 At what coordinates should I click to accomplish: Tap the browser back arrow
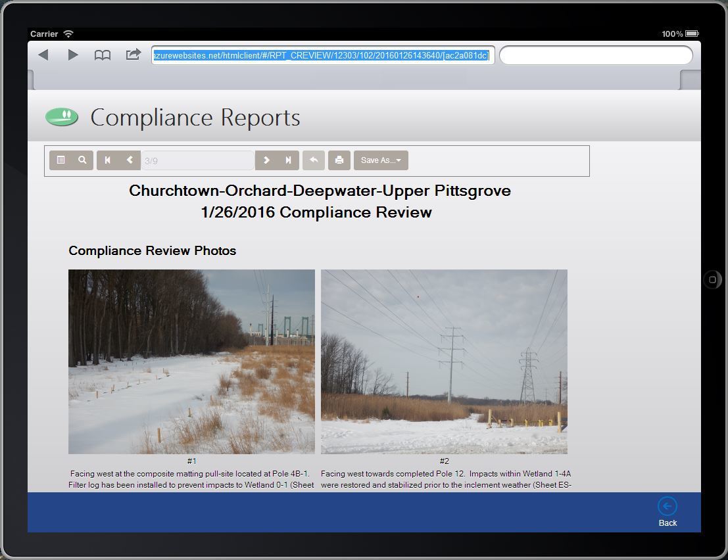click(43, 55)
